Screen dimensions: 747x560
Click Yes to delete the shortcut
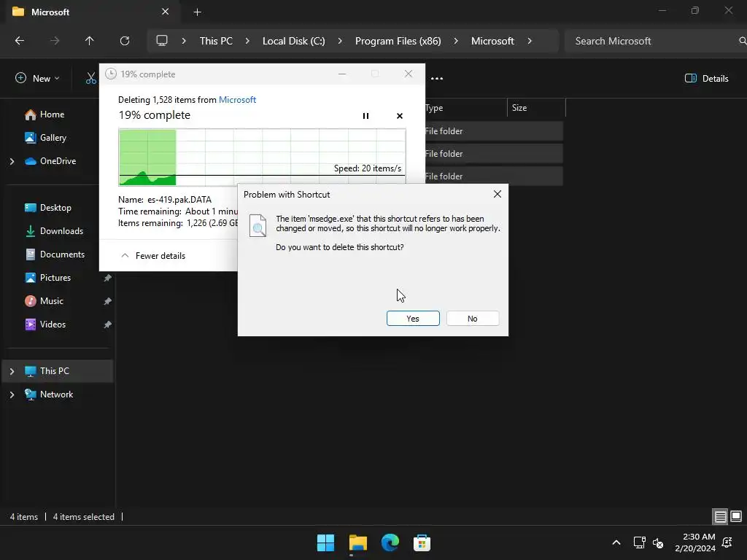(413, 319)
